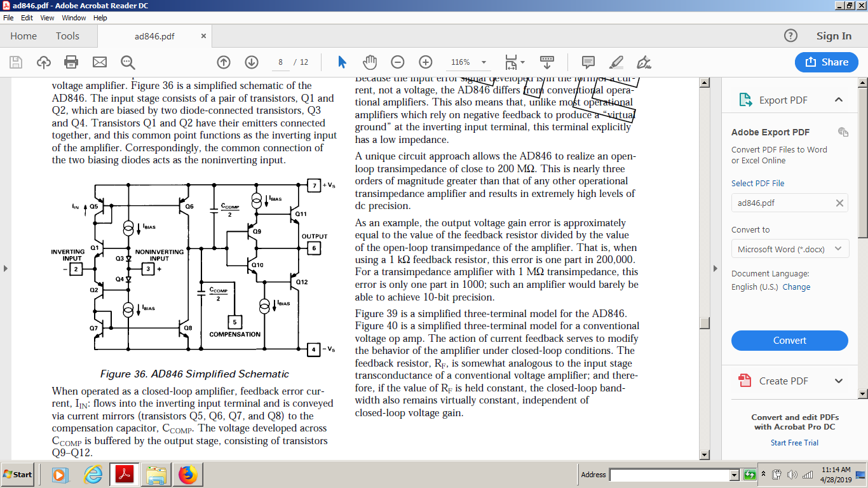Click the document scrollbar down arrow
This screenshot has height=488, width=868.
(704, 455)
